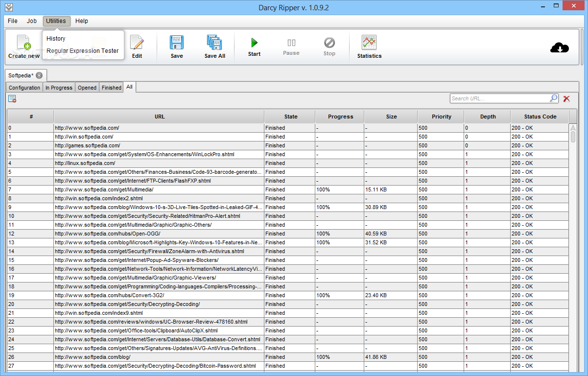
Task: Click the table clear icon above the list
Action: tap(12, 99)
